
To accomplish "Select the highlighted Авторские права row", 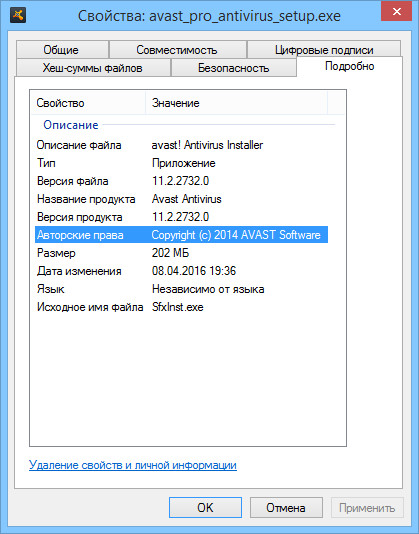I will pyautogui.click(x=181, y=235).
